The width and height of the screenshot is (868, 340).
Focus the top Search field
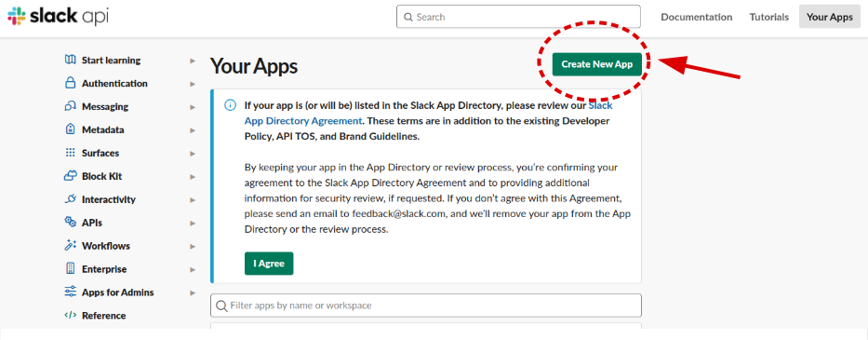(x=518, y=17)
